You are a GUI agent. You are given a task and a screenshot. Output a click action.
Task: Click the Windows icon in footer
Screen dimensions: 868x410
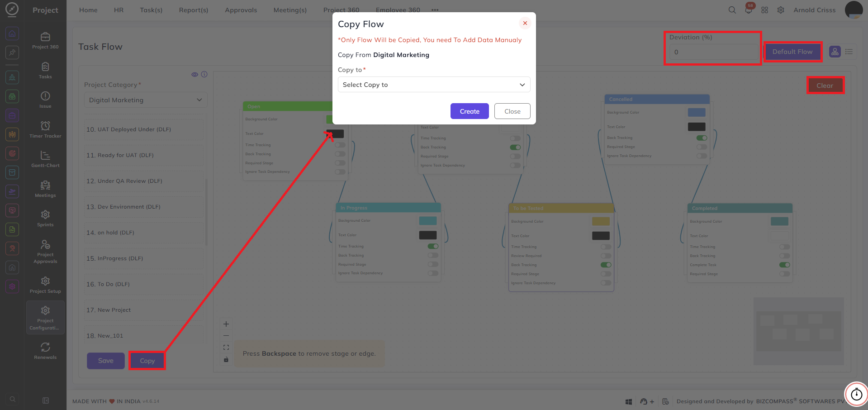(629, 401)
